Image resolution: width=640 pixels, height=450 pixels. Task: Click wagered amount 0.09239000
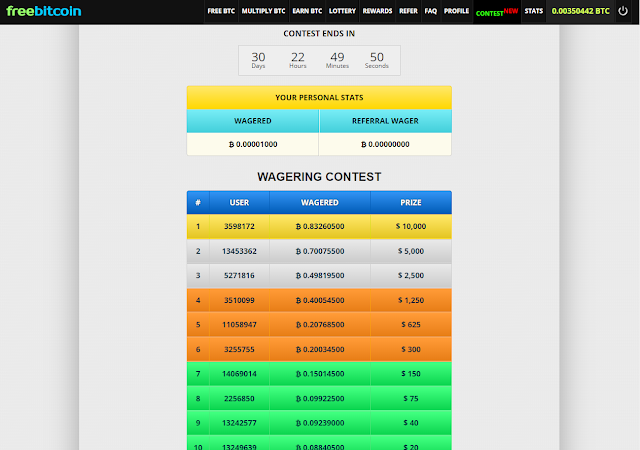pyautogui.click(x=320, y=423)
